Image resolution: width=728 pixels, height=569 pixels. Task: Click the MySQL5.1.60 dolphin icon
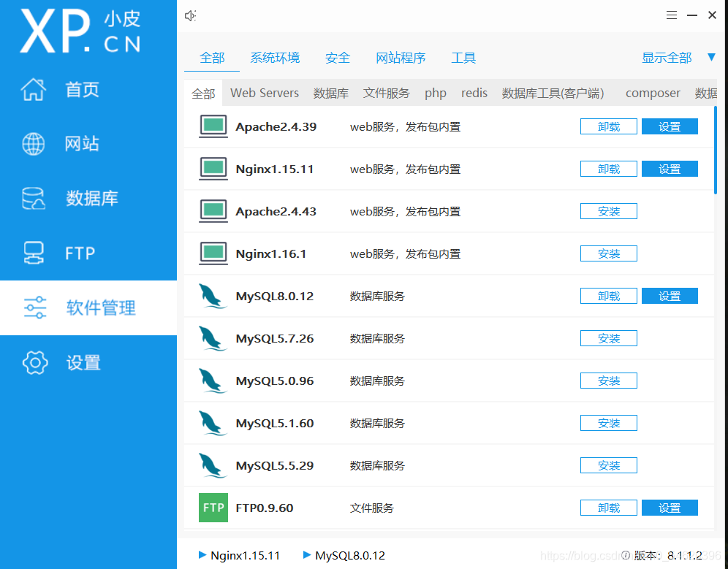pos(213,423)
